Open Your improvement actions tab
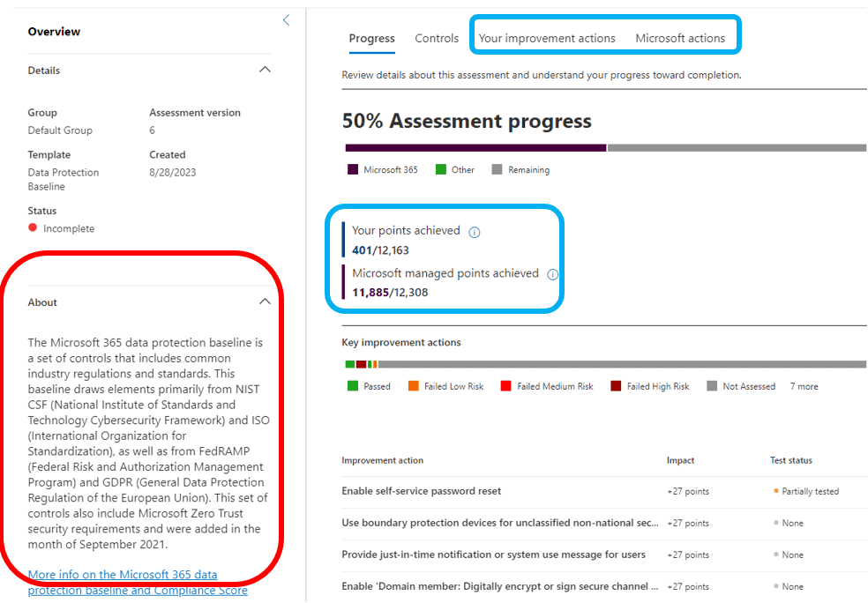Viewport: 868px width, 603px height. pos(547,38)
